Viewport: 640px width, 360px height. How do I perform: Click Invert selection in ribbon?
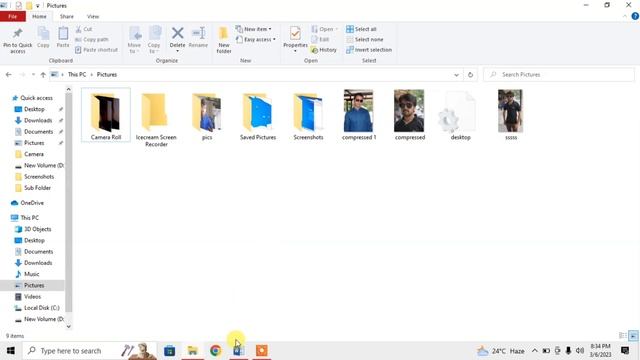(x=369, y=50)
